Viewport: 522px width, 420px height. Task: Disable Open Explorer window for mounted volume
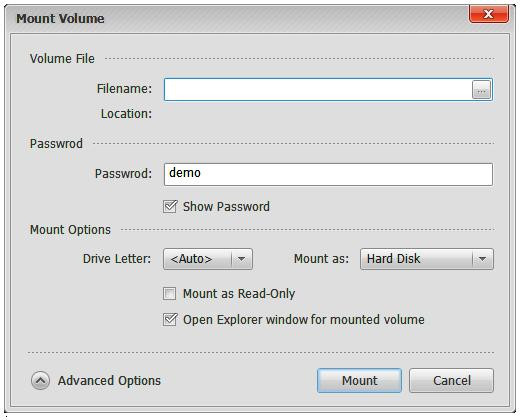click(170, 320)
